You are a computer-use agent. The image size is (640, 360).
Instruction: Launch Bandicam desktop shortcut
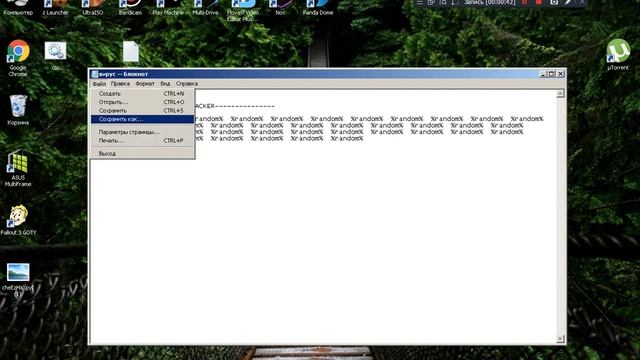(x=130, y=8)
